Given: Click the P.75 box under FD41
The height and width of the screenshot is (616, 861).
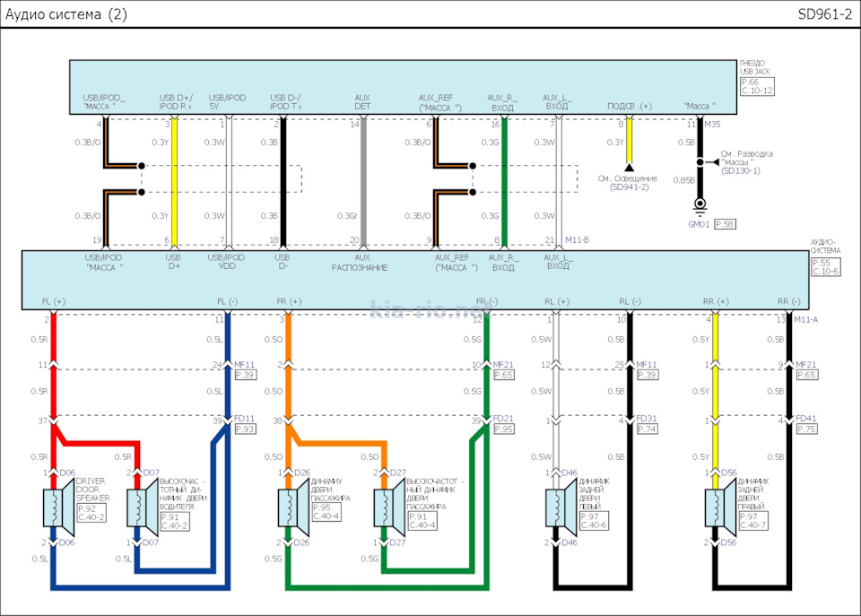Looking at the screenshot, I should pos(806,429).
